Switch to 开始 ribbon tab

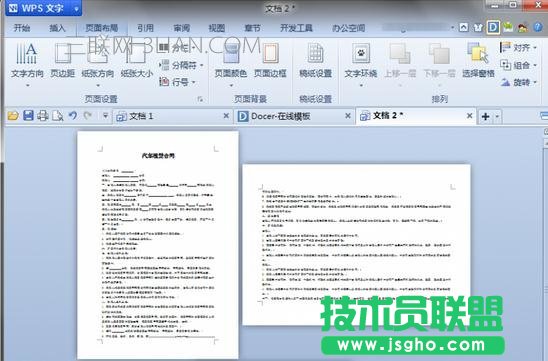[x=22, y=28]
